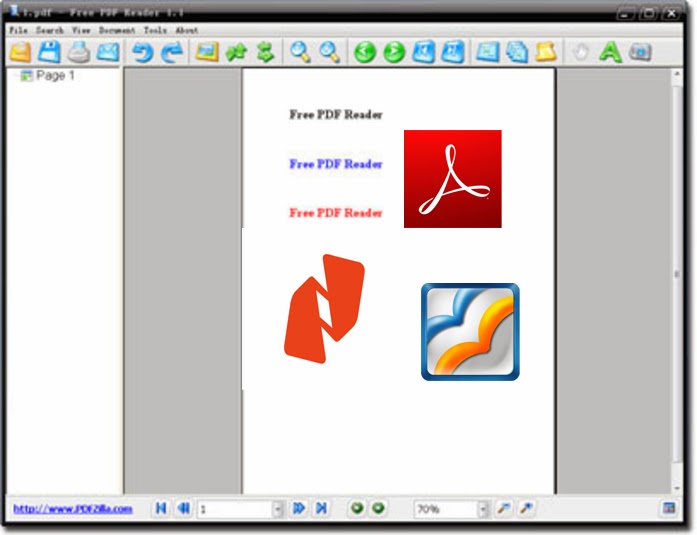The image size is (697, 535).
Task: Click the first zoom tool icon in bottom bar
Action: [x=504, y=508]
